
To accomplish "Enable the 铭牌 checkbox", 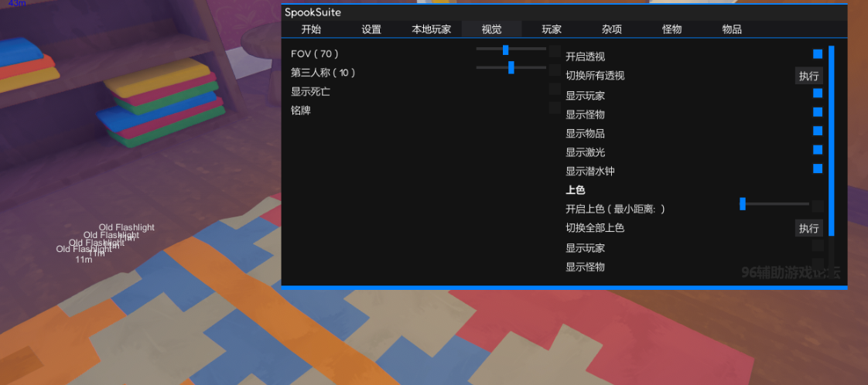I will pos(555,107).
